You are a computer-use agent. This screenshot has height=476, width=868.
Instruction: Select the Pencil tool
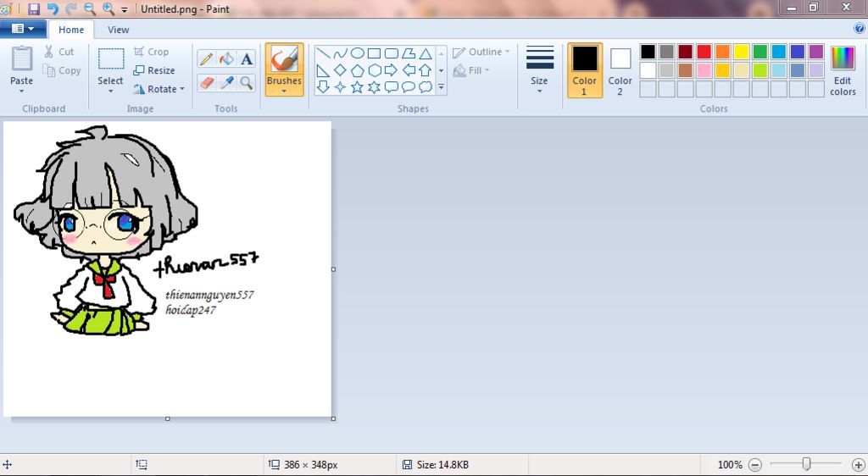pos(207,58)
